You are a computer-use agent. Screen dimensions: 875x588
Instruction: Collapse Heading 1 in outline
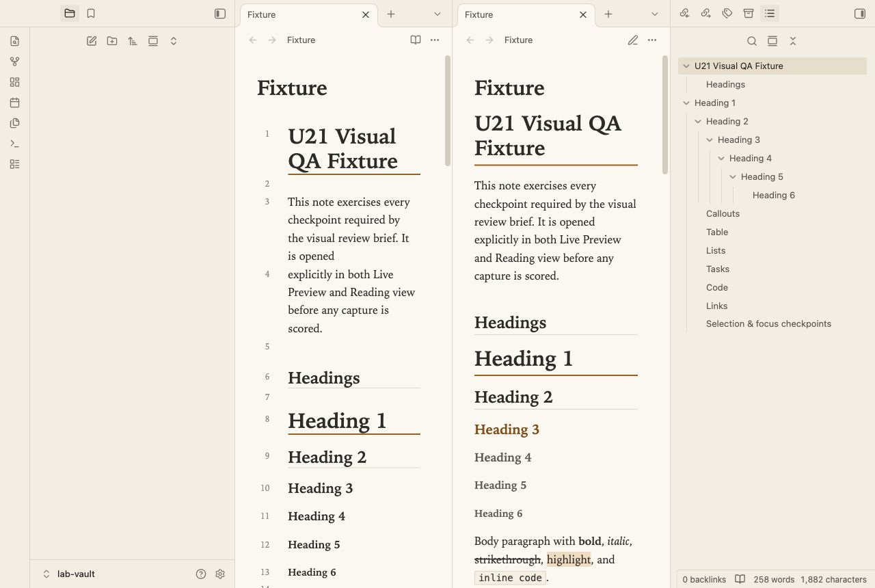click(686, 103)
